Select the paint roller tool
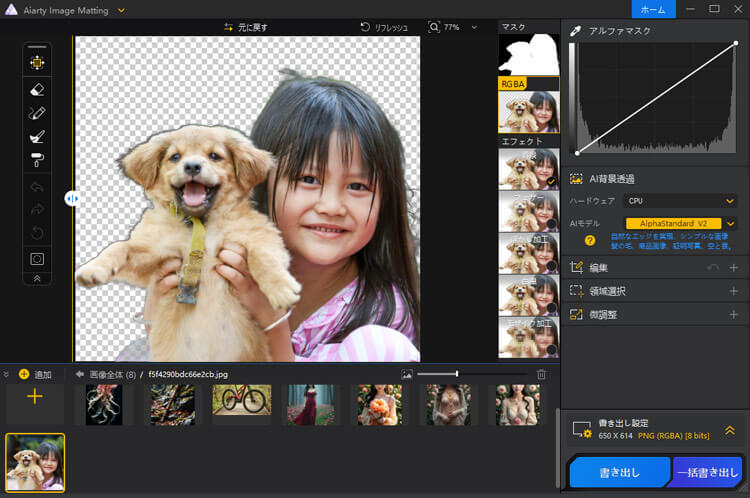The height and width of the screenshot is (498, 750). [x=37, y=160]
